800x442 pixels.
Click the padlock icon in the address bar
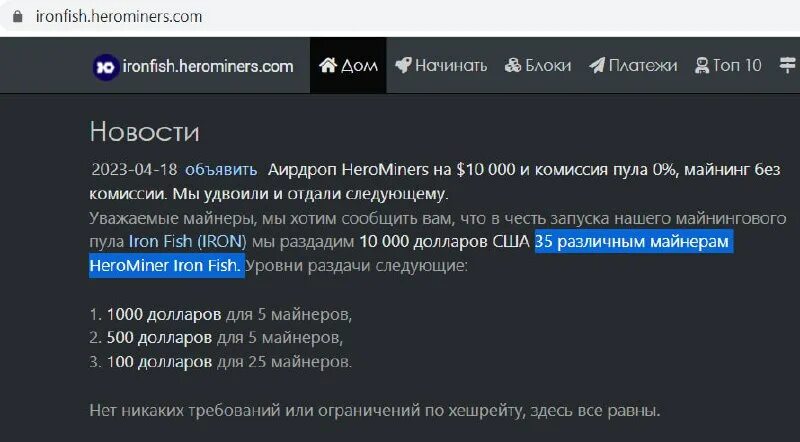coord(17,16)
